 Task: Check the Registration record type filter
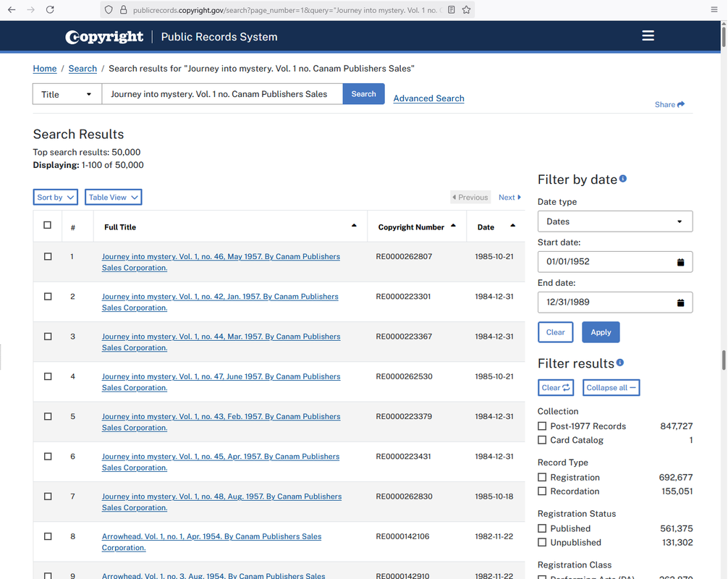point(542,477)
